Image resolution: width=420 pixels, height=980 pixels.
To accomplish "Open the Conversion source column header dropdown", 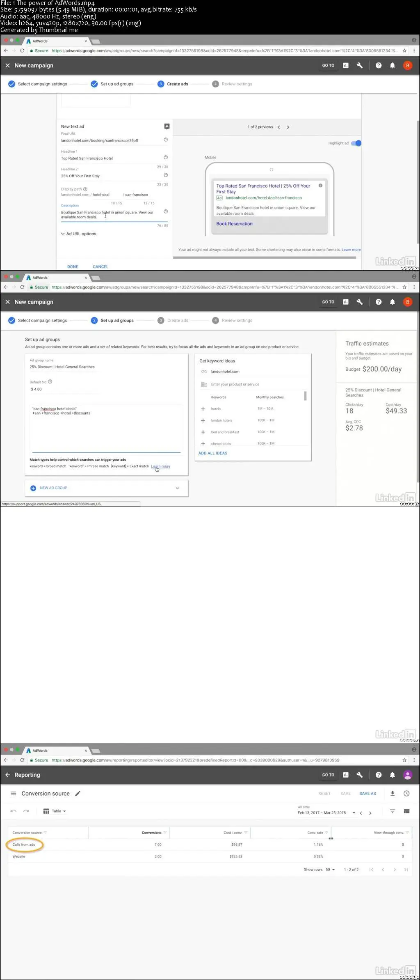I will tap(45, 833).
